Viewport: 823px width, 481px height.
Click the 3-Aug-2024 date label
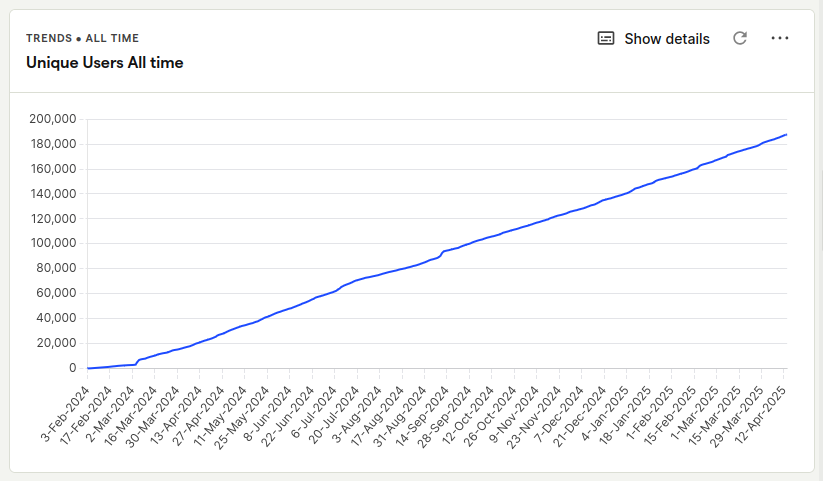pos(356,415)
